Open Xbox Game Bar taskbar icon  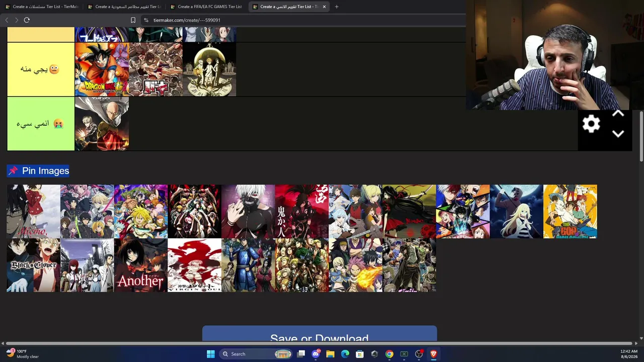404,354
